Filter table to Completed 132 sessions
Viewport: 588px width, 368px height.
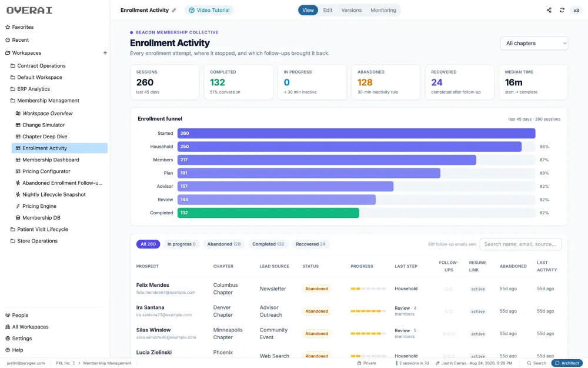coord(268,244)
